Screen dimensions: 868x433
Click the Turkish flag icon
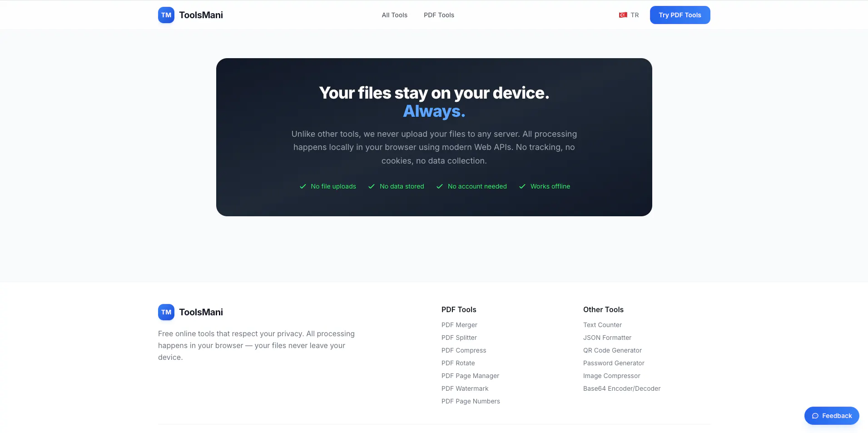coord(623,15)
